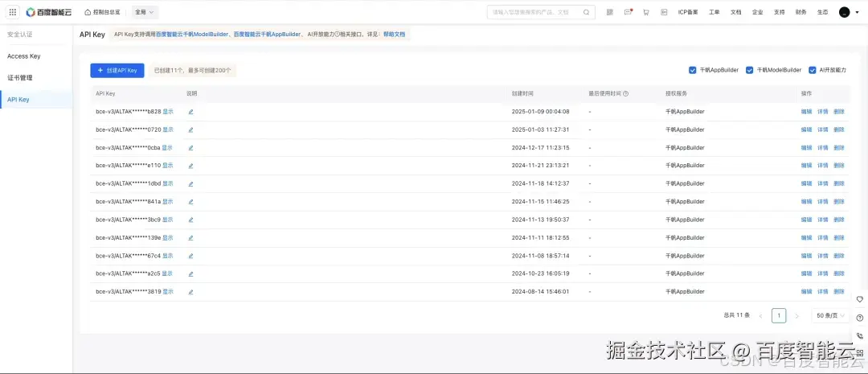Open the 企业 top menu
Viewport: 868px width, 374px height.
[757, 12]
